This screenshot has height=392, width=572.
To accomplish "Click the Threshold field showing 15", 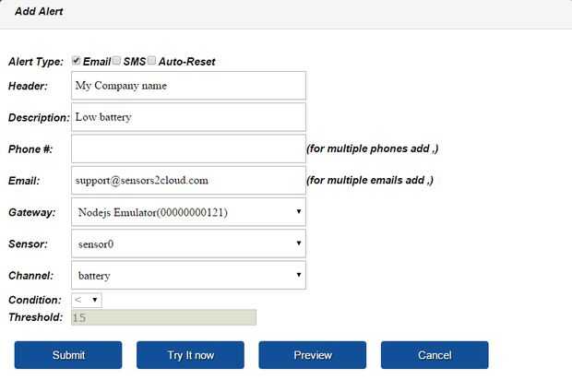I will (x=163, y=317).
